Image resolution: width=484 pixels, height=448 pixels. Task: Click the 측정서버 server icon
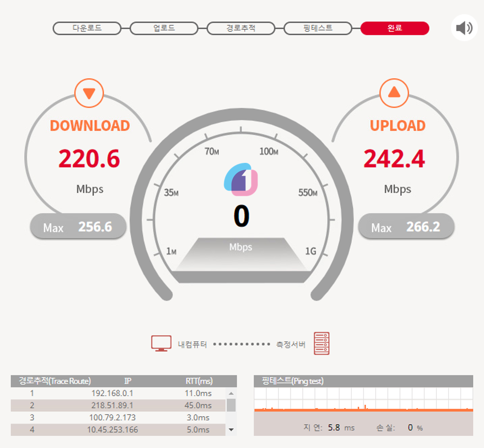click(x=322, y=343)
